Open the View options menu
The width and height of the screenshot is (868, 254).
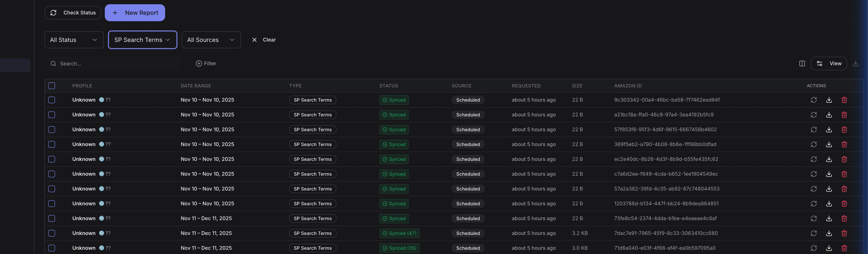click(x=829, y=63)
